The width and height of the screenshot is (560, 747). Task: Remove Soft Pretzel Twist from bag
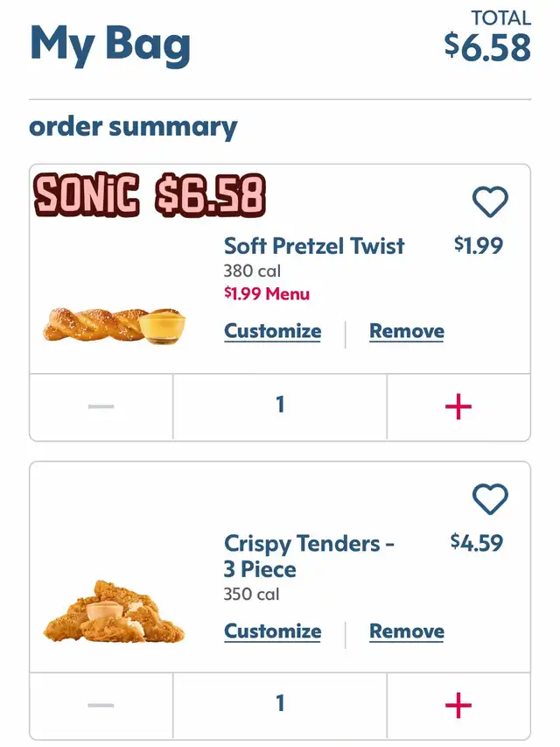tap(406, 331)
